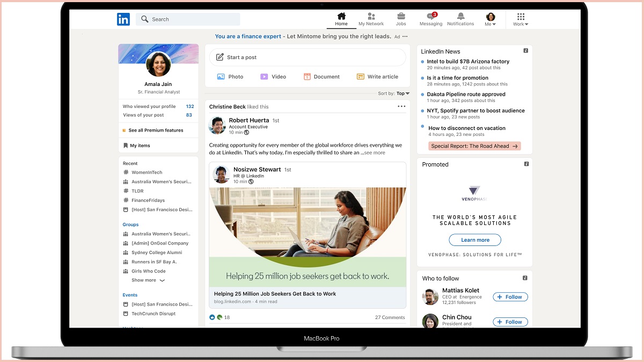Add a Video to a post

coord(273,77)
